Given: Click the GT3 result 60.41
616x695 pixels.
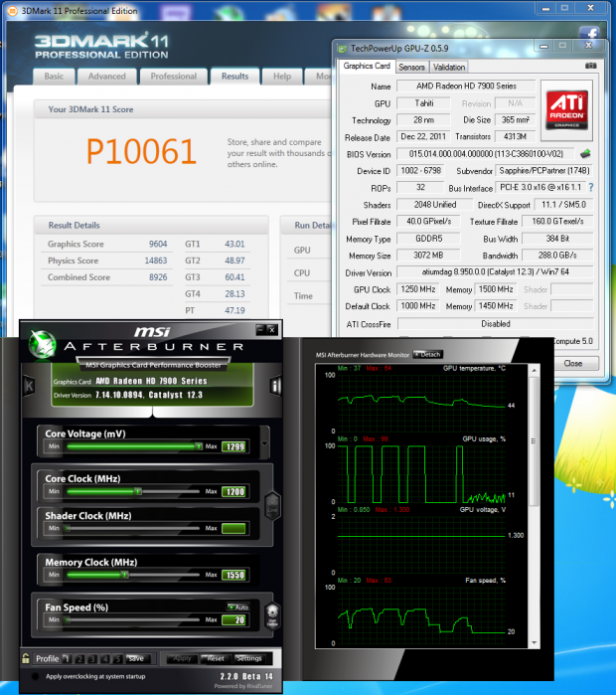Looking at the screenshot, I should click(x=234, y=277).
